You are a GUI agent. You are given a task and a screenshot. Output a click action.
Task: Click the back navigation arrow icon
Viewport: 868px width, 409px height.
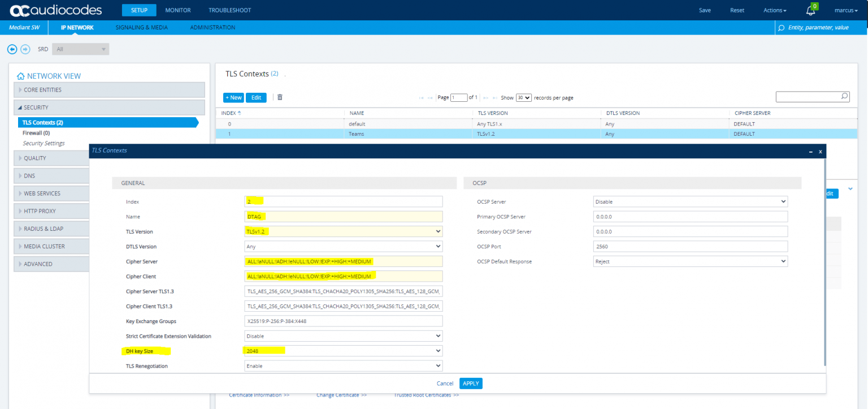(12, 49)
